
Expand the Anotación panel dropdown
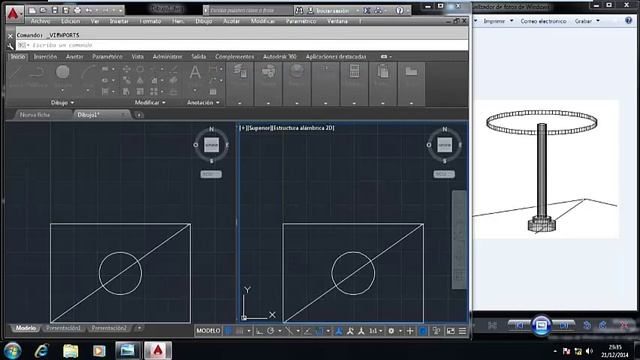pos(203,103)
